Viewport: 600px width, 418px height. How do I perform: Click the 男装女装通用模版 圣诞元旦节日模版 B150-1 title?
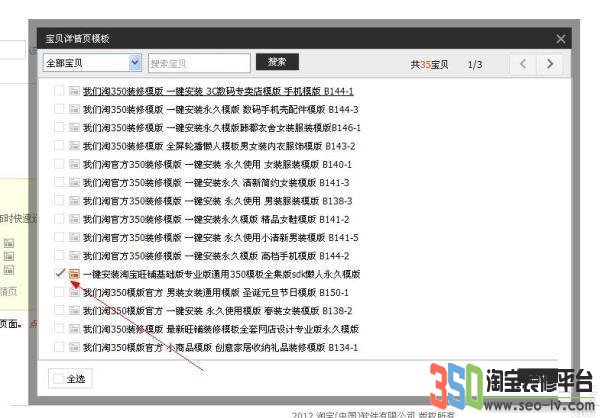tap(216, 292)
